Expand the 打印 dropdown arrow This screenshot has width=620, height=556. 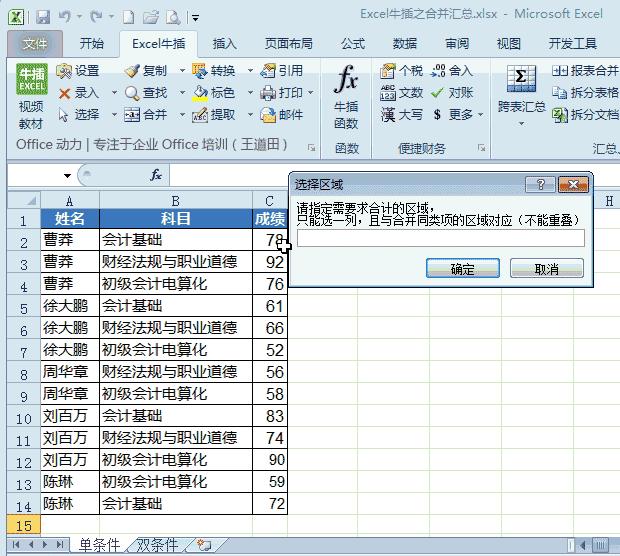click(x=311, y=93)
